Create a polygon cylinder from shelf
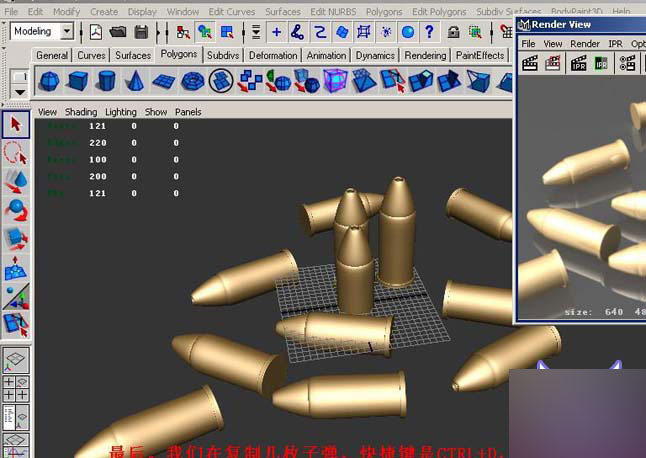 [106, 81]
